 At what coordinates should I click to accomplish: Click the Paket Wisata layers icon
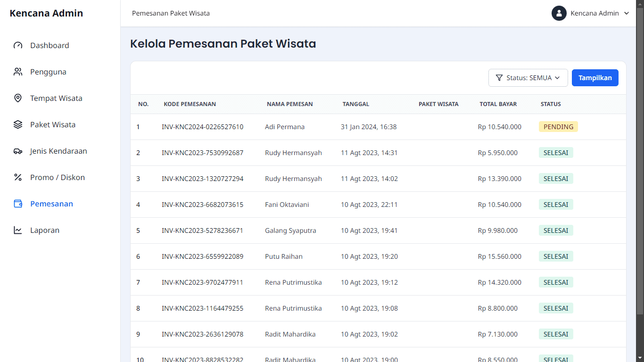pyautogui.click(x=18, y=125)
